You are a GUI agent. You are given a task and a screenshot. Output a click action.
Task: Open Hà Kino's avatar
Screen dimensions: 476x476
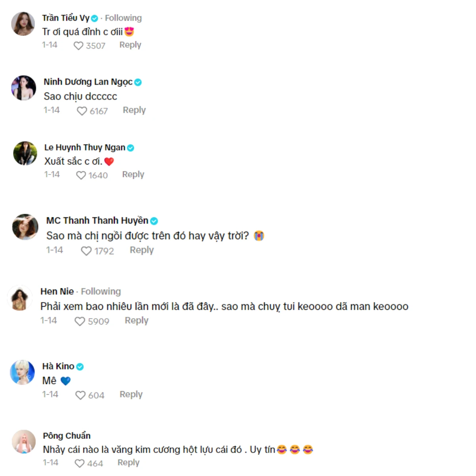point(22,372)
